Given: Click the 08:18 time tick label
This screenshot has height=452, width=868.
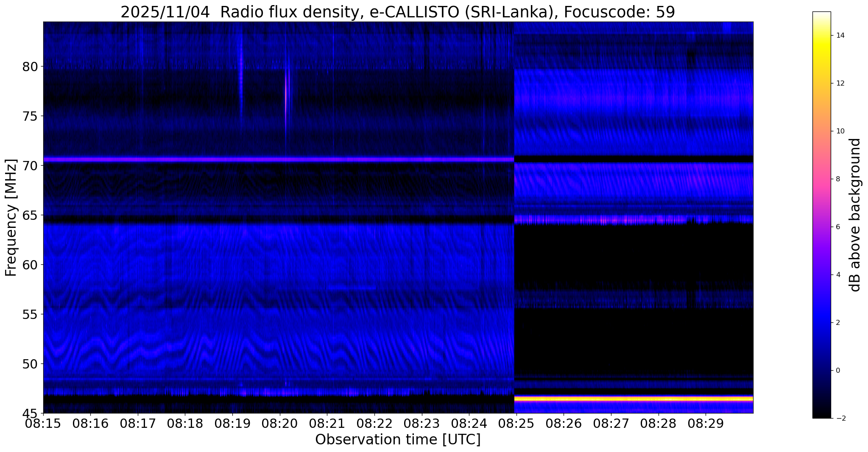Looking at the screenshot, I should [185, 423].
